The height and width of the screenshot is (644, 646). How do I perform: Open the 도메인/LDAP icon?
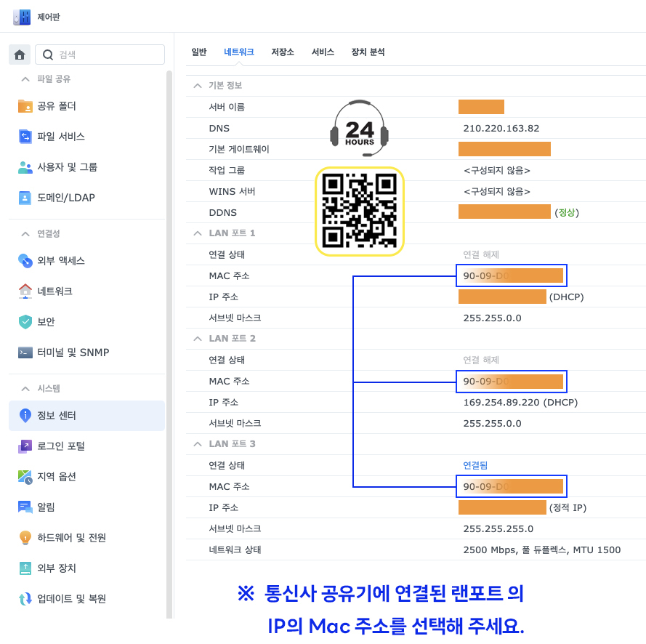pyautogui.click(x=25, y=198)
